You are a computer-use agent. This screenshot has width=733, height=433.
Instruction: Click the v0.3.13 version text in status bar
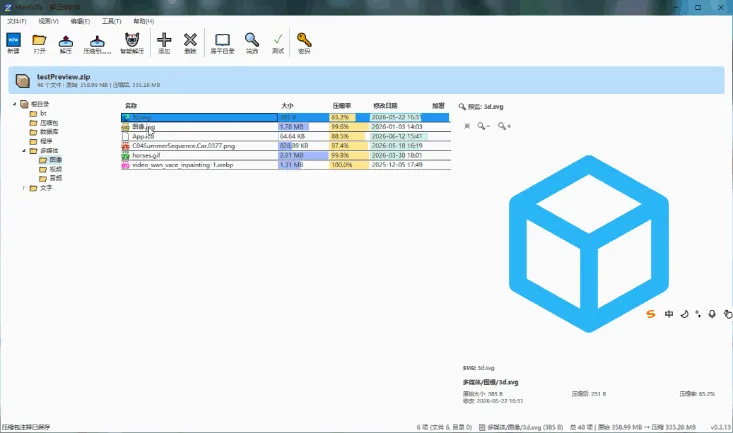pyautogui.click(x=720, y=427)
